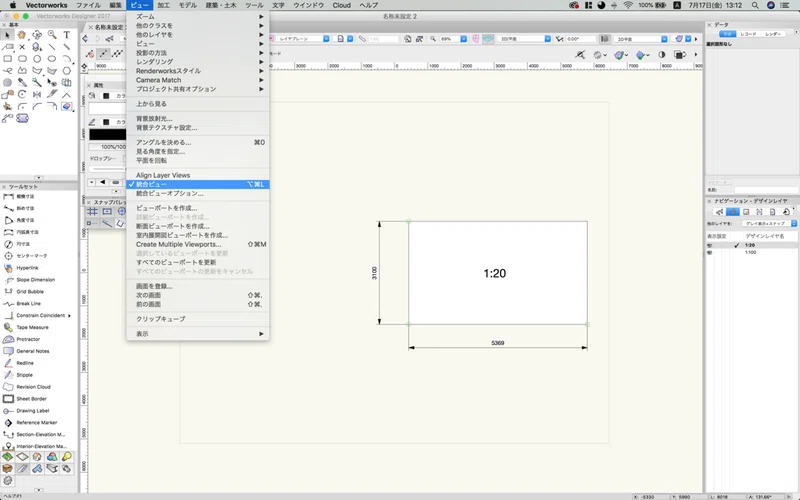Toggle Snap to Object in snapping palette
The width and height of the screenshot is (800, 500).
click(107, 211)
